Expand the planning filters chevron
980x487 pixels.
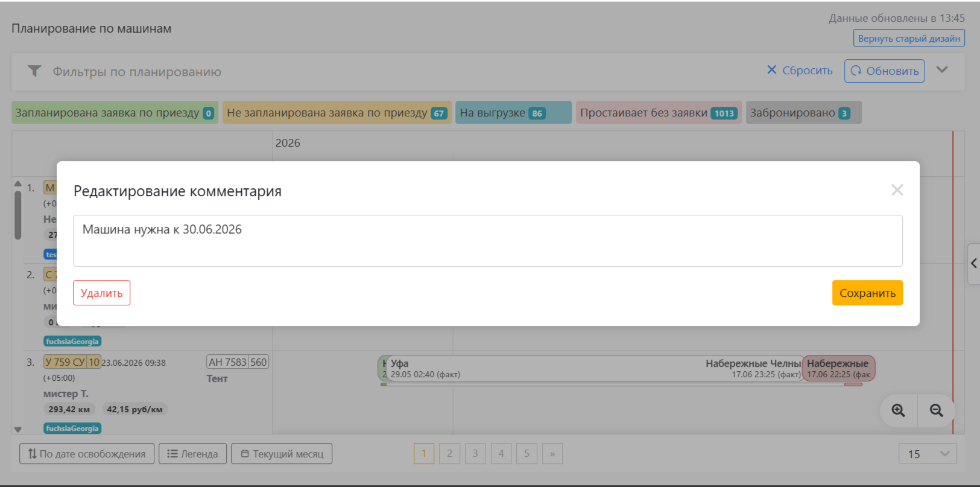click(942, 70)
